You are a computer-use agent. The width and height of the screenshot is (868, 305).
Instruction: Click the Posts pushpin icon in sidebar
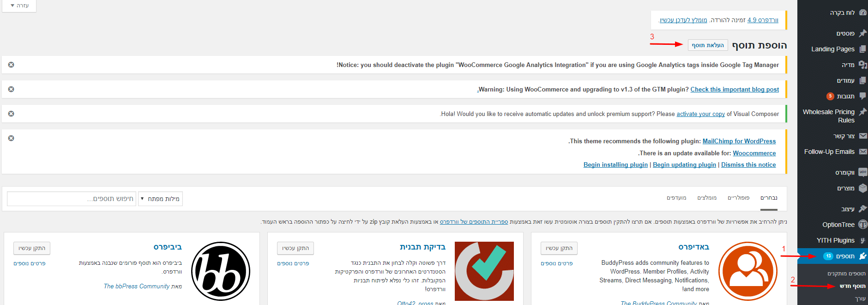[862, 33]
